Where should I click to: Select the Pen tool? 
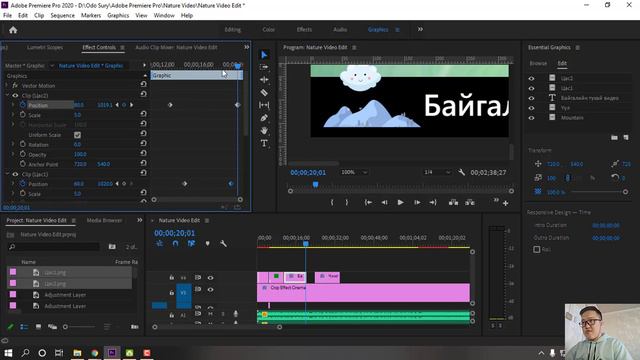tap(264, 118)
